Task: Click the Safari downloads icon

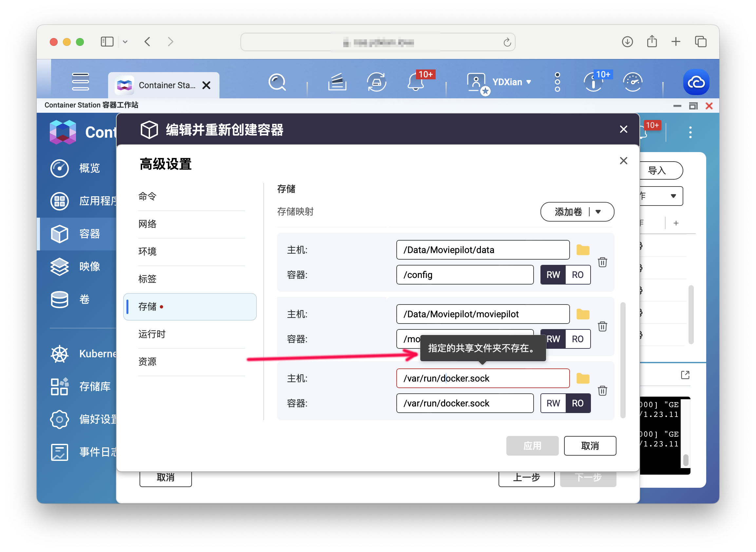Action: tap(628, 41)
